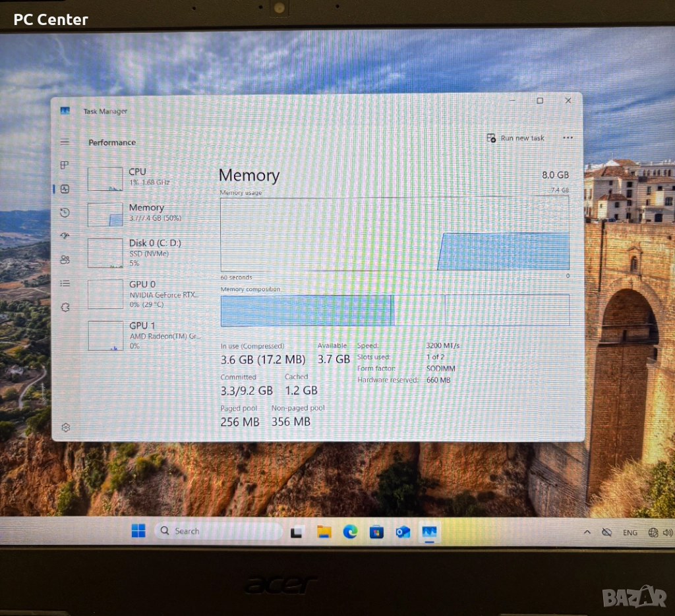
Task: Open Task Manager settings gear
Action: point(65,428)
